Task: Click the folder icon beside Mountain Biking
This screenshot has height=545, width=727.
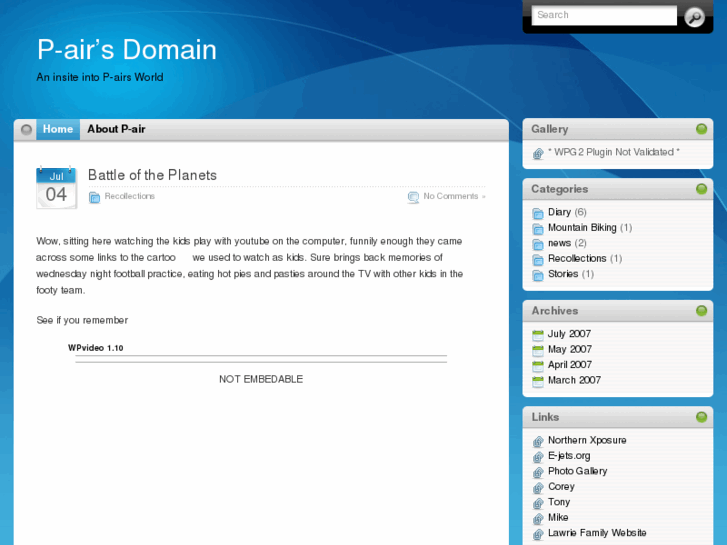Action: point(538,229)
